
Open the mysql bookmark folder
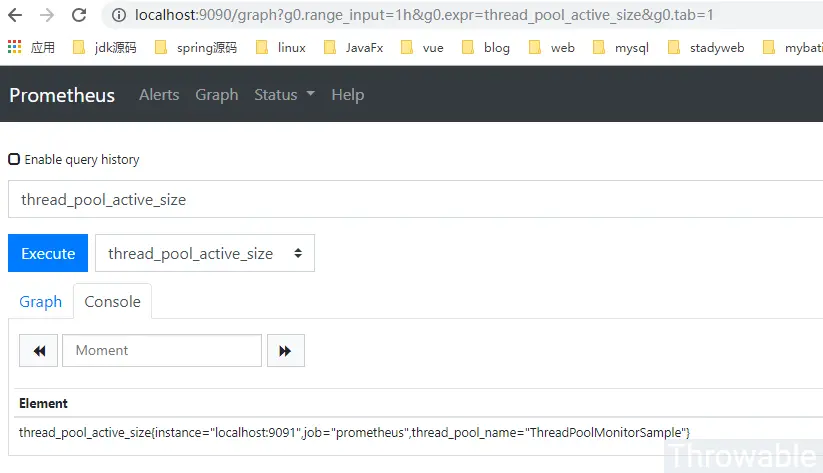click(x=620, y=47)
